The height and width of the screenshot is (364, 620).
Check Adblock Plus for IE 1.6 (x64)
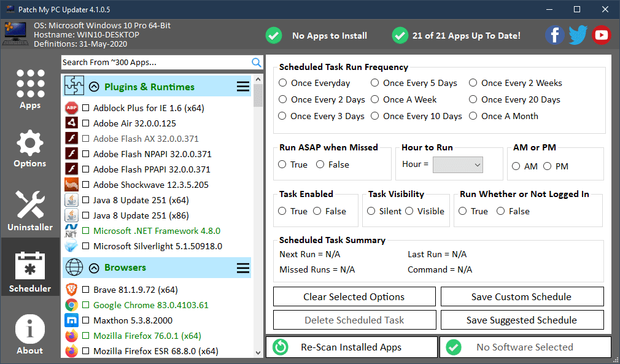pos(85,108)
